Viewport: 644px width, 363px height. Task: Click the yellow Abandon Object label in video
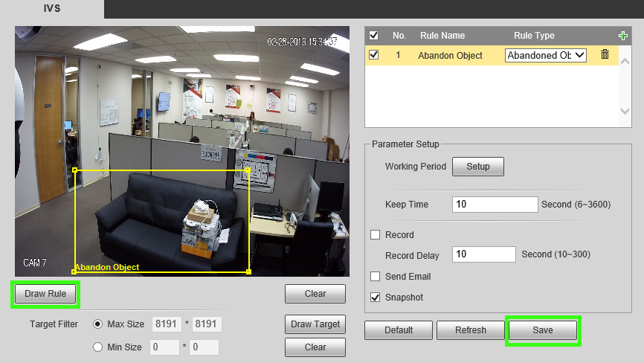pos(107,267)
